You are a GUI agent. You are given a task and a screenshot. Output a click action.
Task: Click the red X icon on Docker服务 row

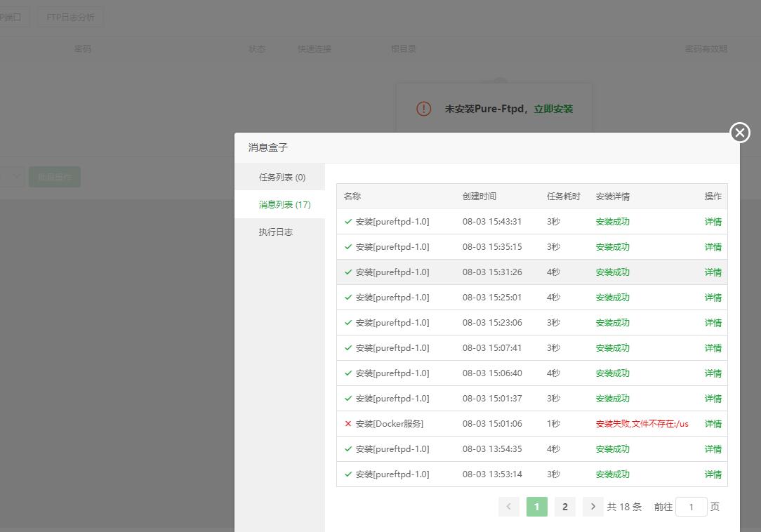348,424
